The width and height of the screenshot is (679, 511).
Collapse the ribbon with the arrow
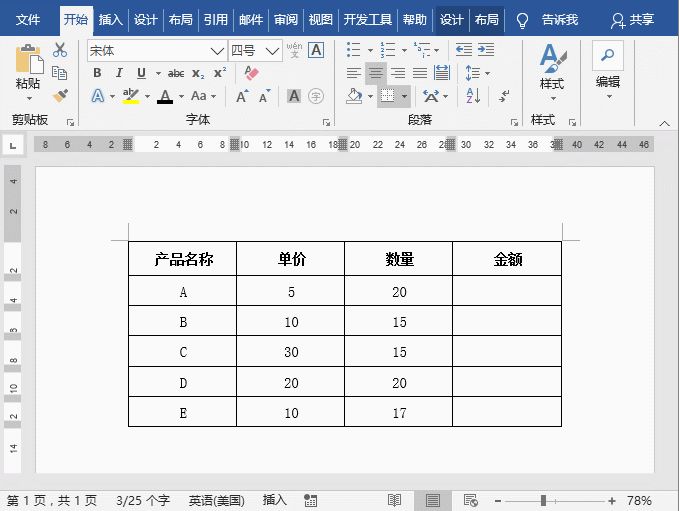click(664, 124)
